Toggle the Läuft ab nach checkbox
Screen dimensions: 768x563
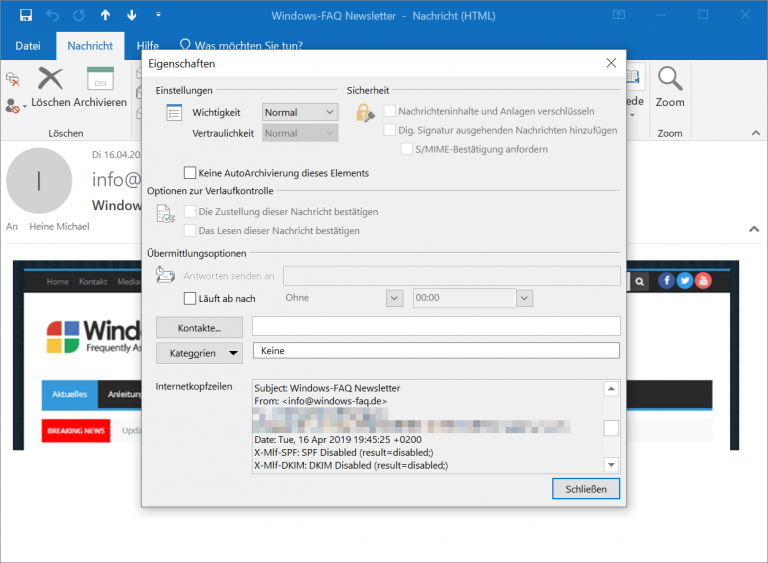coord(190,298)
